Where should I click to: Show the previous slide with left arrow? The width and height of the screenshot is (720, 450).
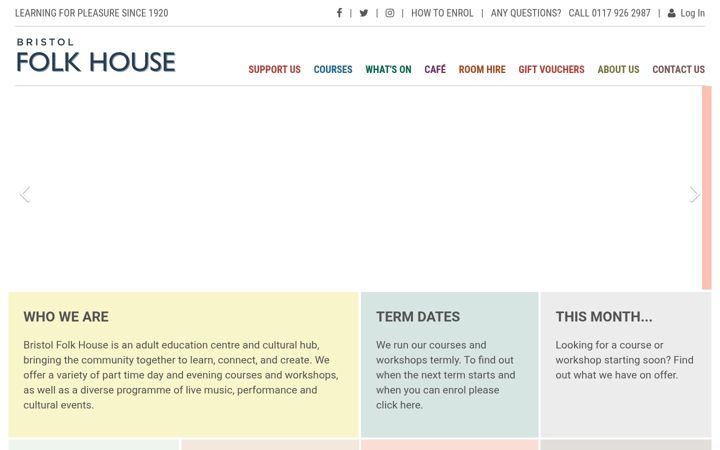pos(25,194)
